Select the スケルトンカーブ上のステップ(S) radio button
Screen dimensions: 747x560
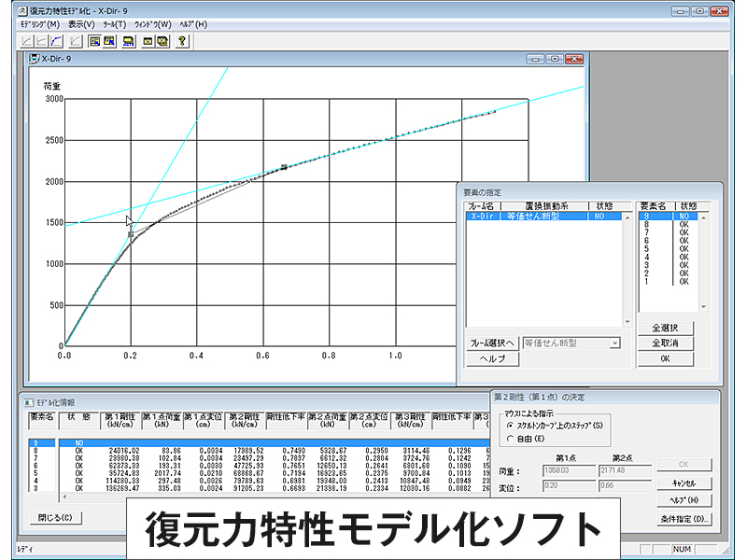click(x=509, y=426)
